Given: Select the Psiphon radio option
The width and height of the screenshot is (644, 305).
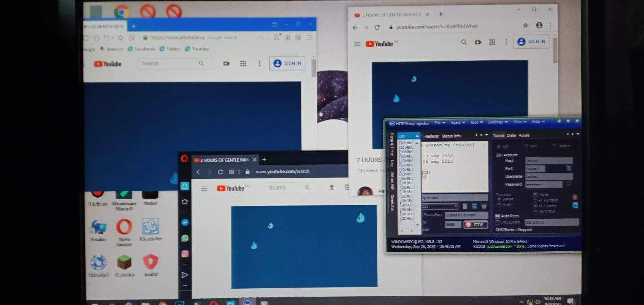Looking at the screenshot, I should tap(553, 146).
